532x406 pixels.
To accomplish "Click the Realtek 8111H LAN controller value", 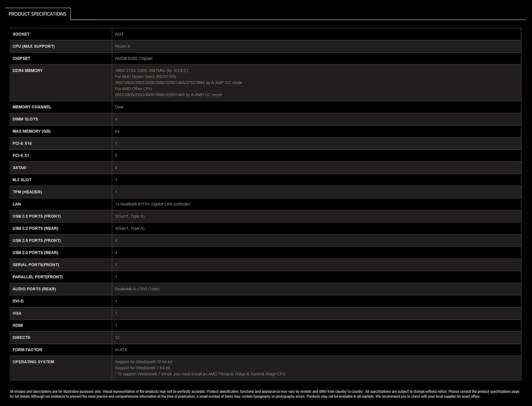I will pos(152,204).
